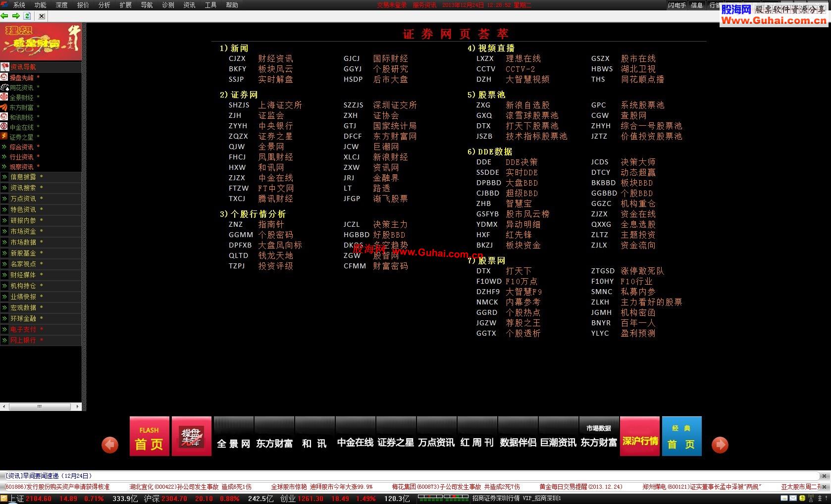The image size is (831, 504).
Task: Open the 分析 menu
Action: click(x=104, y=5)
